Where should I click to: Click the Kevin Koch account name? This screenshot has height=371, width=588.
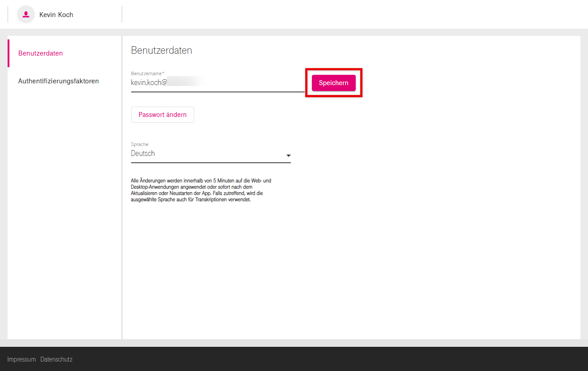(56, 15)
